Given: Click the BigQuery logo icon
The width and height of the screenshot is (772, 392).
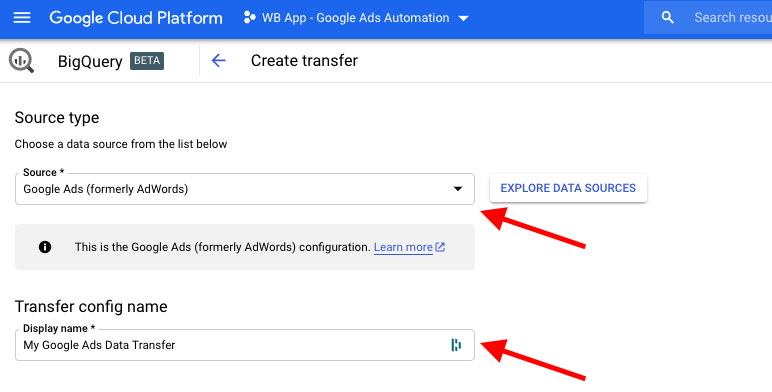Looking at the screenshot, I should (21, 61).
